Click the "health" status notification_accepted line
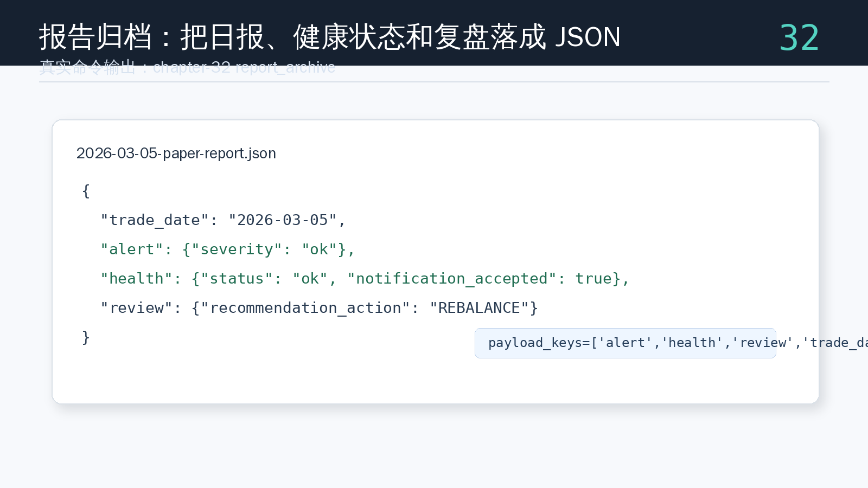868x488 pixels. [365, 279]
